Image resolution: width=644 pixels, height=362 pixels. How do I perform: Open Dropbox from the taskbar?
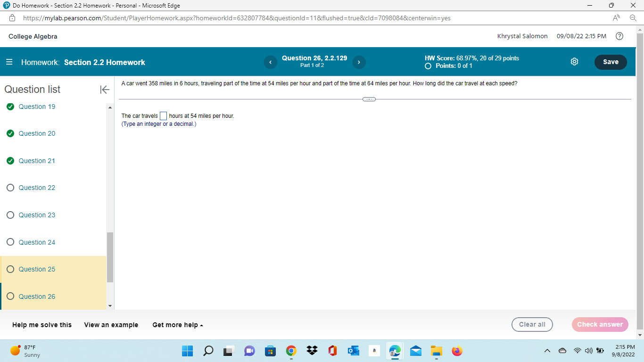[x=312, y=351]
